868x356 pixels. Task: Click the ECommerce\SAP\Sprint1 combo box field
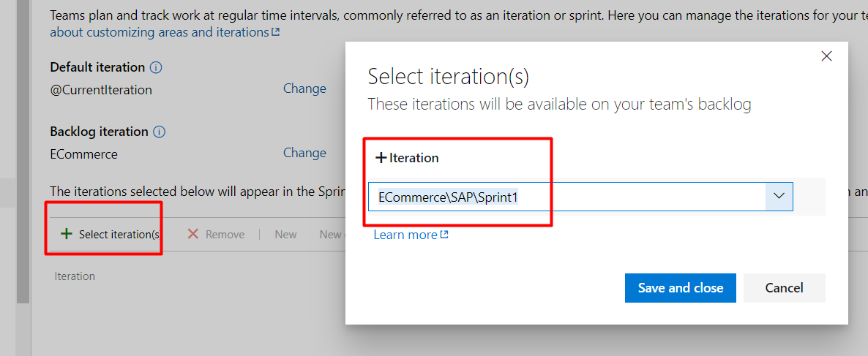tap(580, 196)
